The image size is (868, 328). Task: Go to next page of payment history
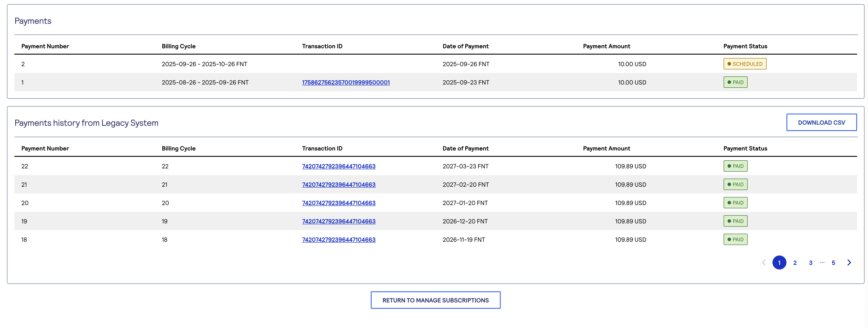[849, 262]
